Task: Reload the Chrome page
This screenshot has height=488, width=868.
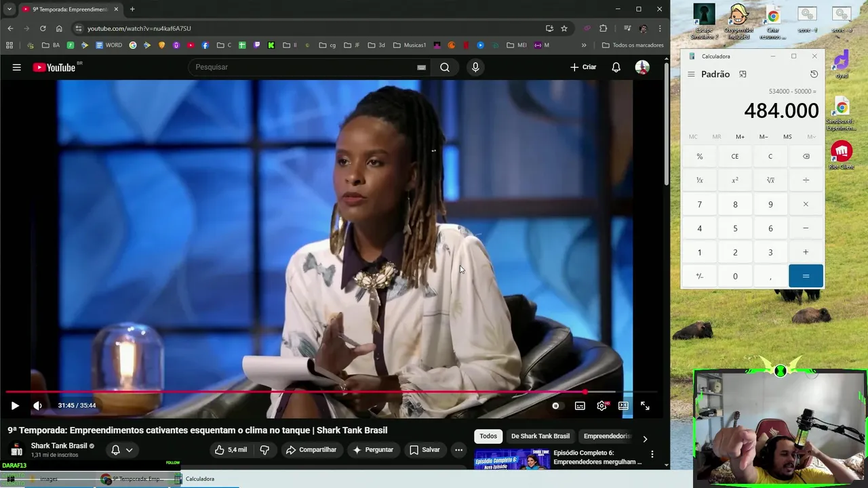Action: [x=43, y=28]
